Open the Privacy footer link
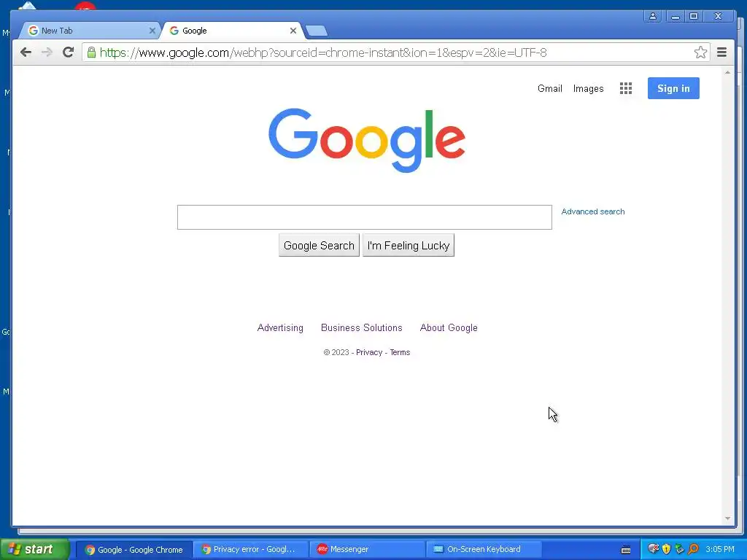 (x=369, y=352)
